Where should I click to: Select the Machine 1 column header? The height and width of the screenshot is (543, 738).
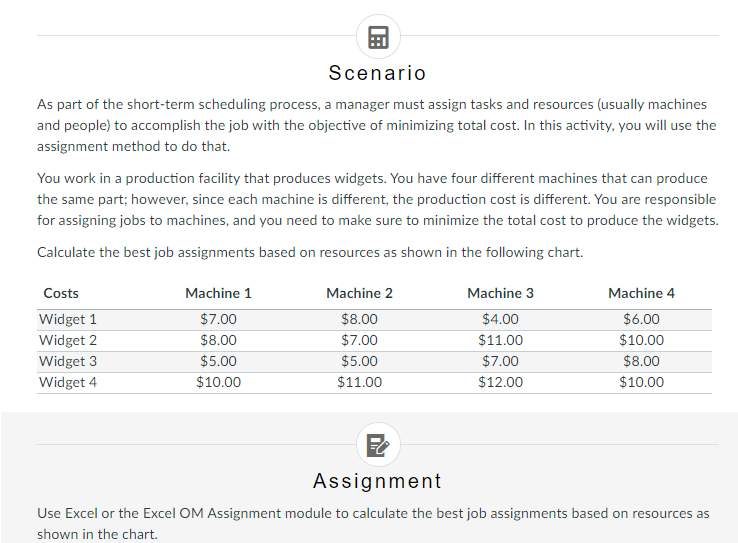218,293
